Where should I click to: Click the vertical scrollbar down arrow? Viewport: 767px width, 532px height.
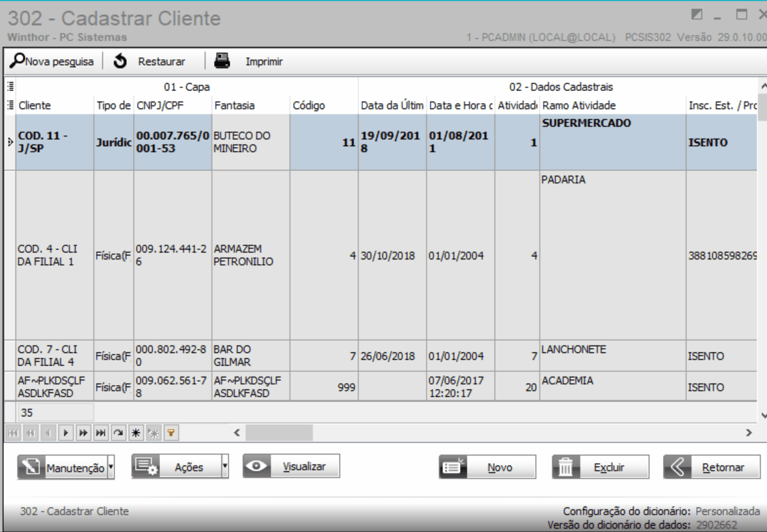point(763,416)
